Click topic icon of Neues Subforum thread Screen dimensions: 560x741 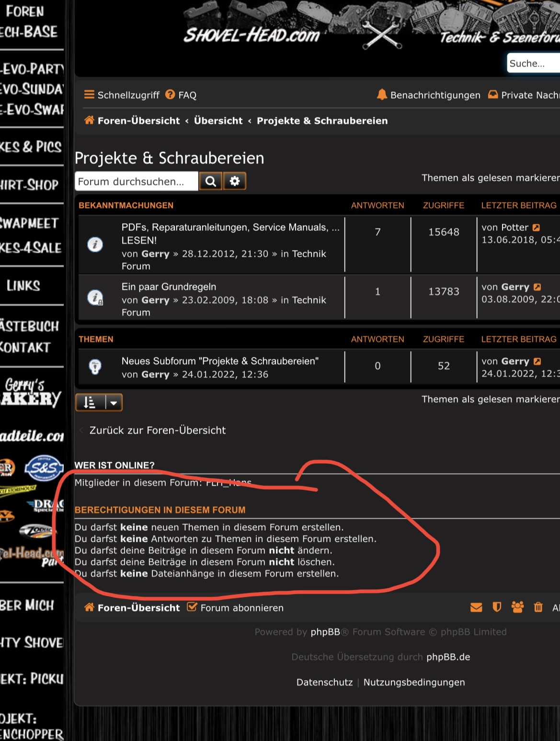(x=95, y=367)
